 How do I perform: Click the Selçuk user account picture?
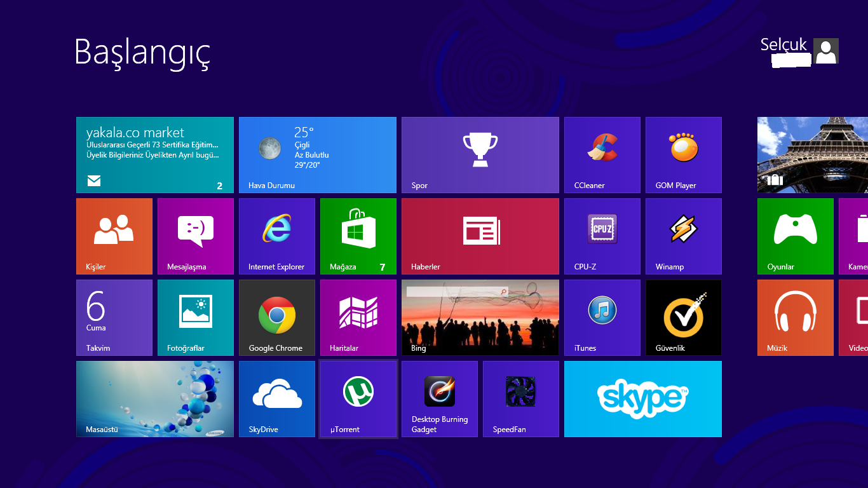826,51
